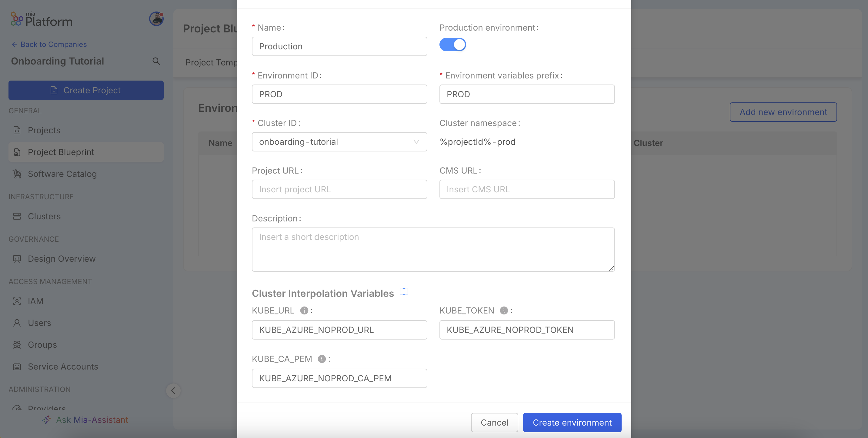Click the Onboarding Tutorial company title

pos(57,61)
